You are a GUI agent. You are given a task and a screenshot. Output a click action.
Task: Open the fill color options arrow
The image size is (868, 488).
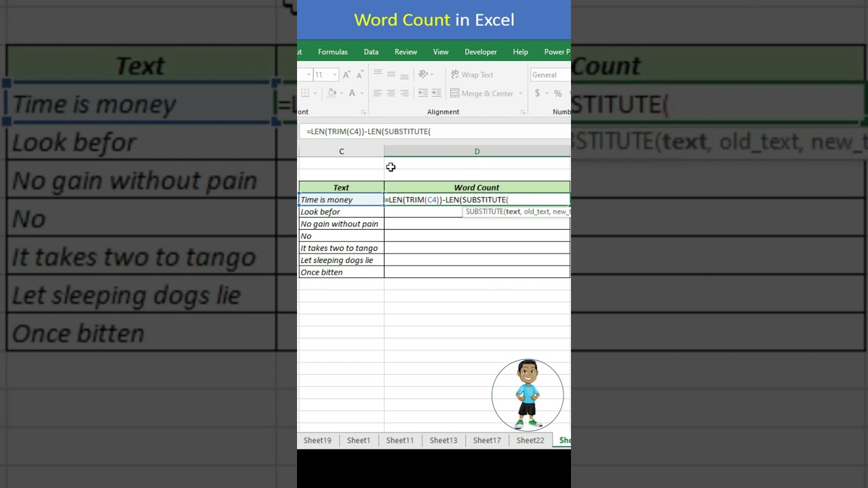341,94
